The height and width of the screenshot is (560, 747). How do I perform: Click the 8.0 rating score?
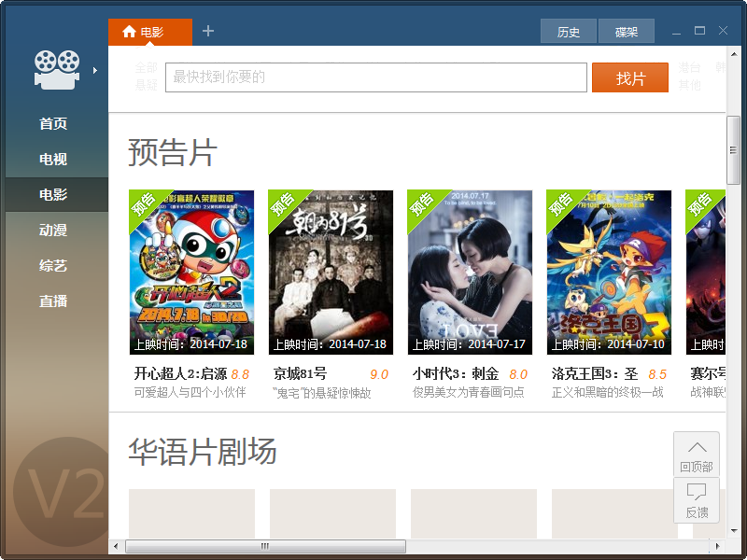tap(518, 375)
